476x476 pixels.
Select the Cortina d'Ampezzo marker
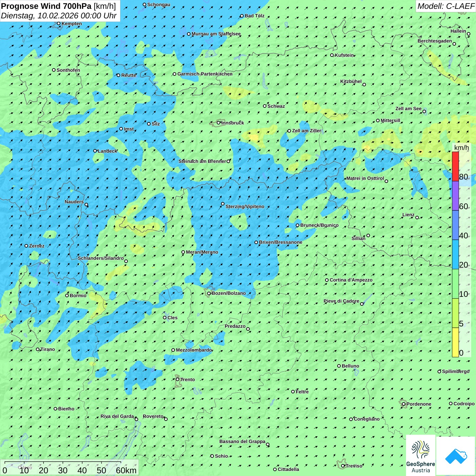327,280
